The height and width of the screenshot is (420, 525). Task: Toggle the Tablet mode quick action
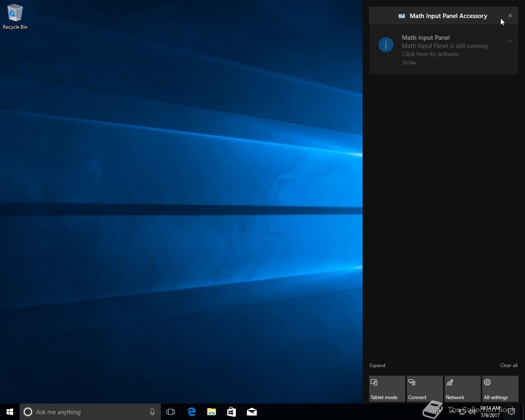tap(387, 389)
